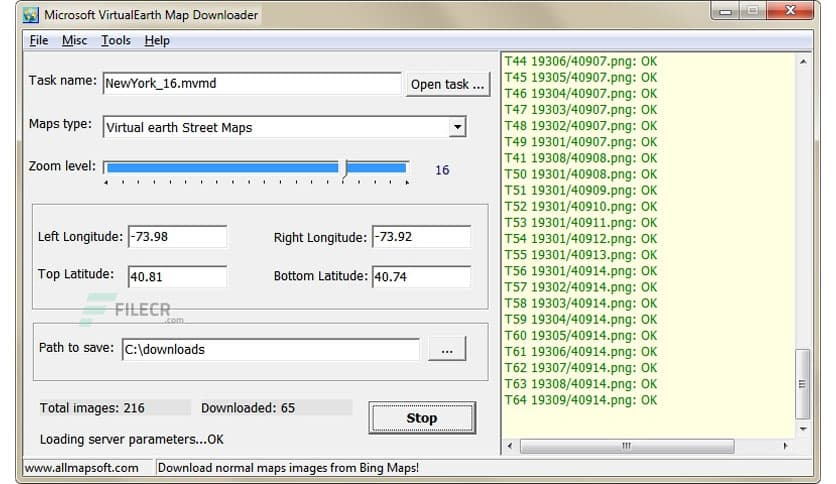Click the log's vertical scrollbar up arrow
Viewport: 836px width, 484px height.
803,62
